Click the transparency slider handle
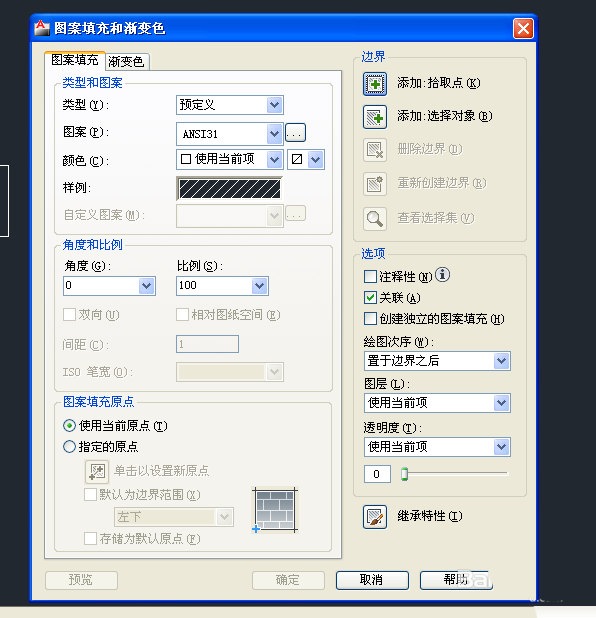 pos(404,474)
